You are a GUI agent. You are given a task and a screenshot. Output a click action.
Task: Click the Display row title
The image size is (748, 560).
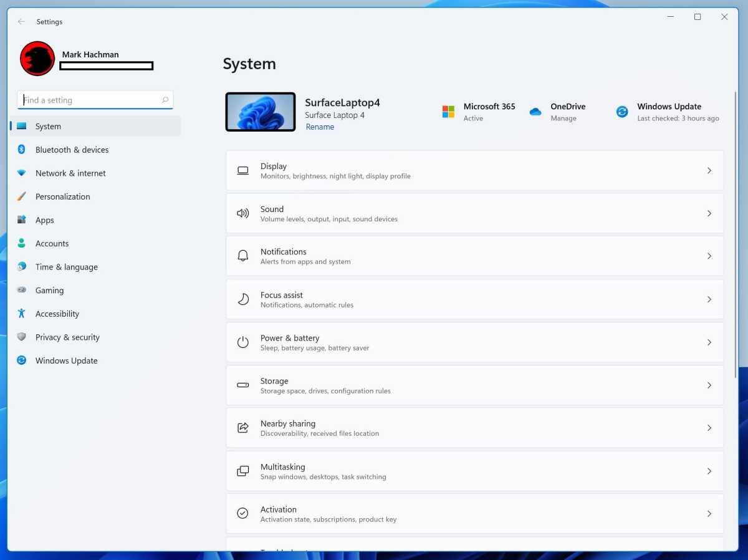point(274,166)
